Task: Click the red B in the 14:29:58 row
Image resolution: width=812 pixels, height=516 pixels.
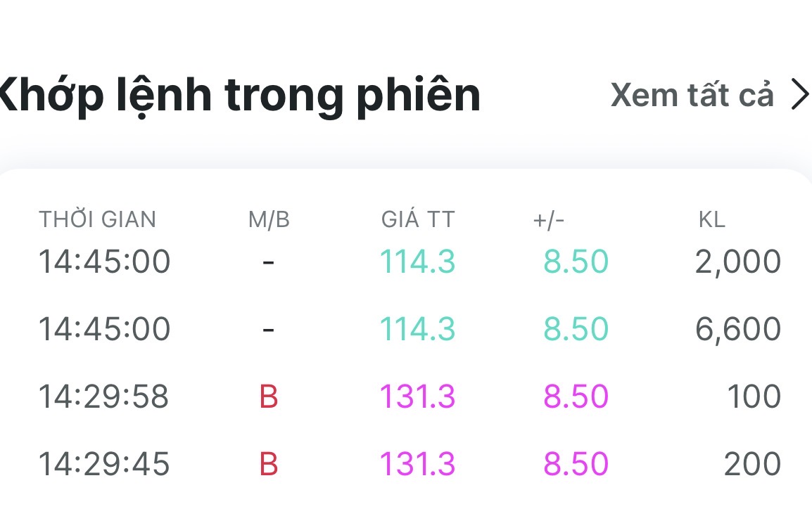Action: pyautogui.click(x=269, y=397)
